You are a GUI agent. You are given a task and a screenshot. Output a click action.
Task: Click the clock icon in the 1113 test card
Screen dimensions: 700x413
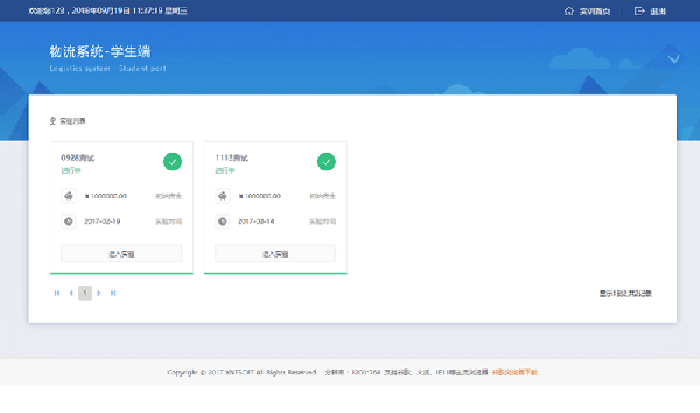222,221
